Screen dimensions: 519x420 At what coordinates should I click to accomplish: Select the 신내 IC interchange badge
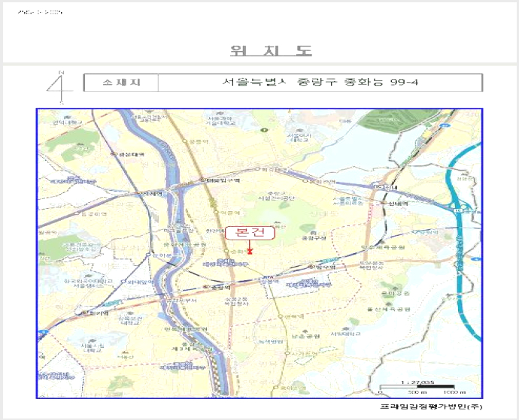(378, 187)
